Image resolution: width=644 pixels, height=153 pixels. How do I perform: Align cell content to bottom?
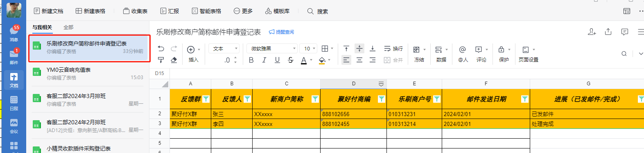(373, 48)
